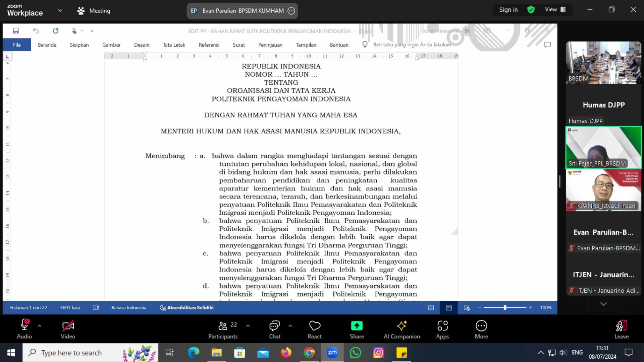The width and height of the screenshot is (644, 362).
Task: Switch to Read Mode view icon
Action: click(x=431, y=307)
